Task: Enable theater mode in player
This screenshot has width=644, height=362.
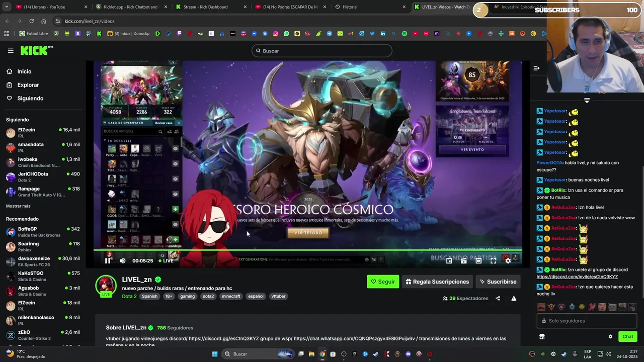Action: (478, 260)
